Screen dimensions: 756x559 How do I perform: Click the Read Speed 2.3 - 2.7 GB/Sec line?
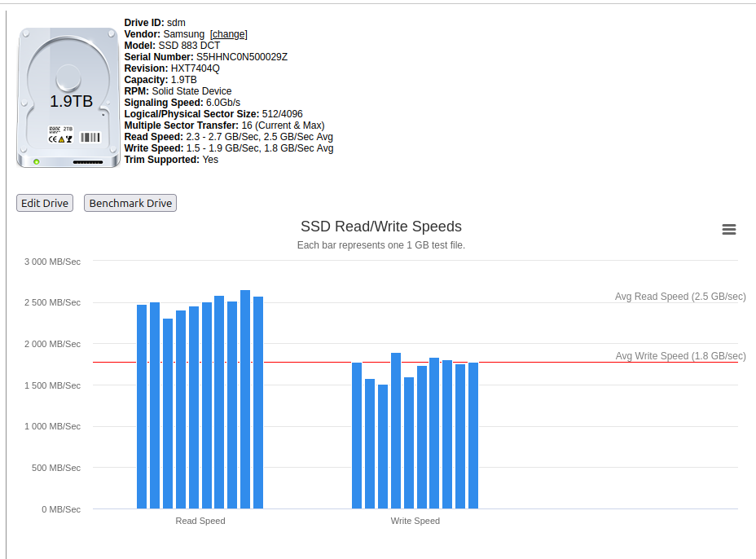229,137
